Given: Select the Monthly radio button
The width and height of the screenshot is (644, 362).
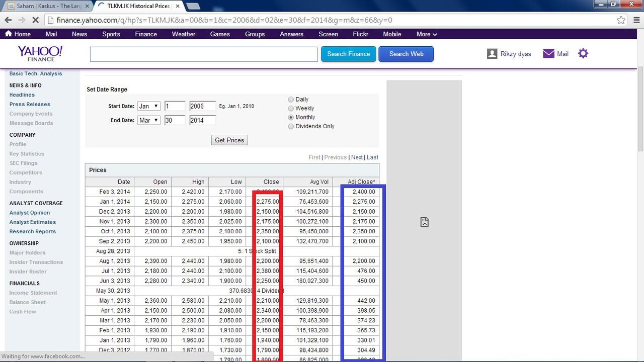Looking at the screenshot, I should [291, 118].
